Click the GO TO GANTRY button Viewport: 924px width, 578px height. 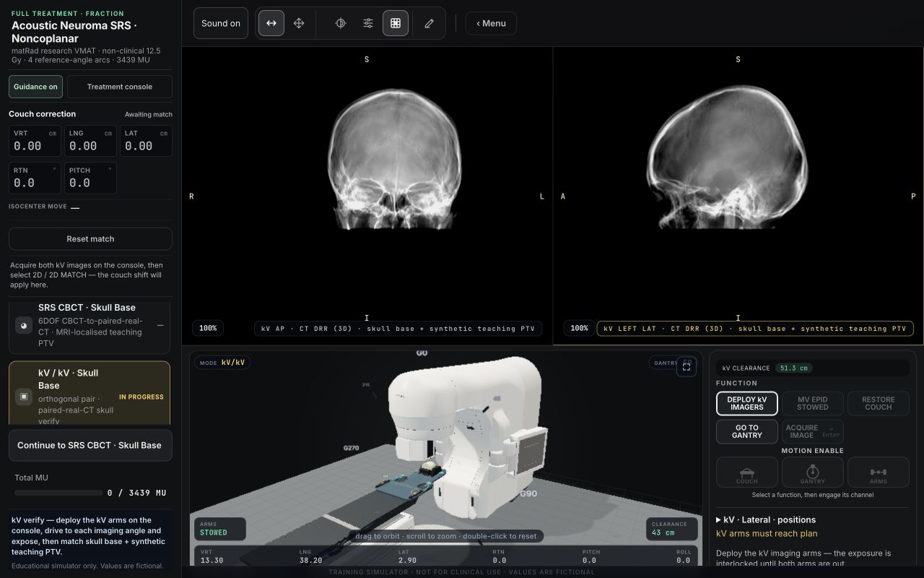(x=747, y=431)
